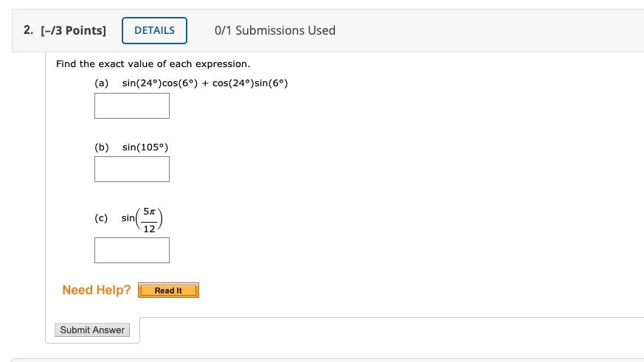Viewport: 644px width, 362px height.
Task: Click the Submit Answer button
Action: 92,330
